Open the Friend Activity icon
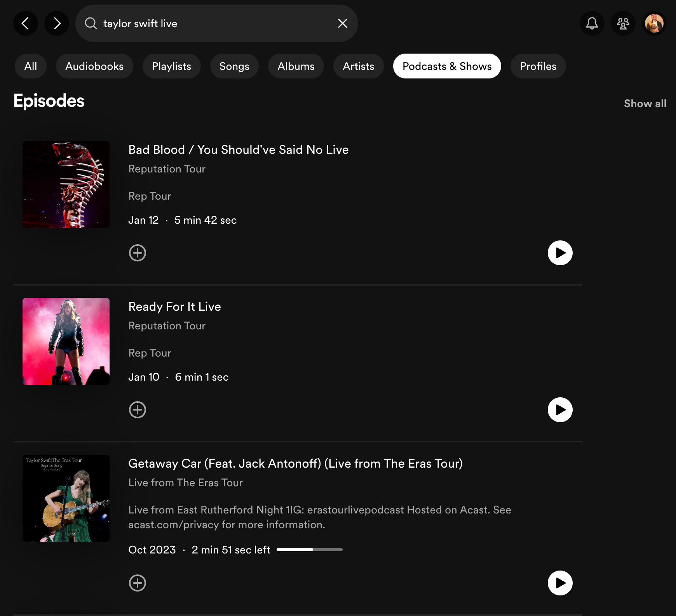 point(623,23)
